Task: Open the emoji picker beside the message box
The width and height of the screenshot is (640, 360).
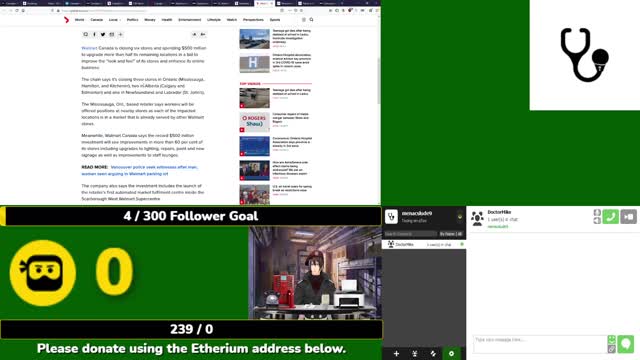Action: click(x=611, y=340)
